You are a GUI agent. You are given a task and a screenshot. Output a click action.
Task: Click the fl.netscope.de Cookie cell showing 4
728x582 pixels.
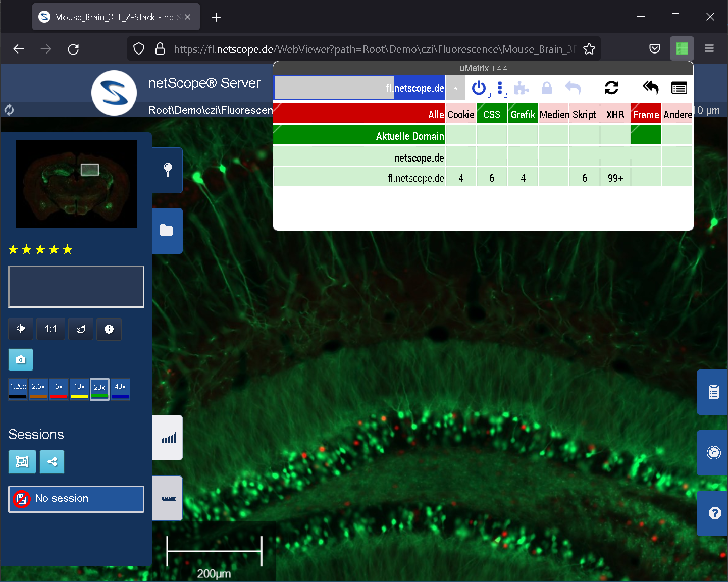(x=461, y=177)
